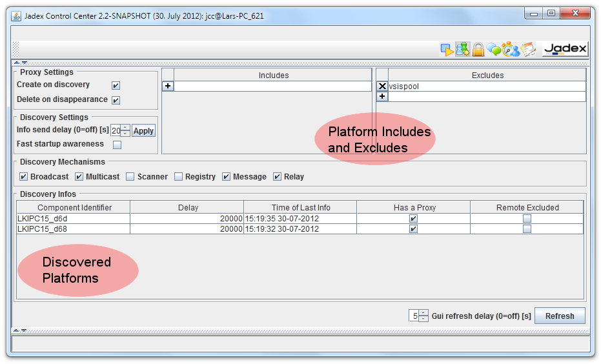Decrease Gui refresh delay with down arrow
This screenshot has height=364, width=601.
pos(423,319)
